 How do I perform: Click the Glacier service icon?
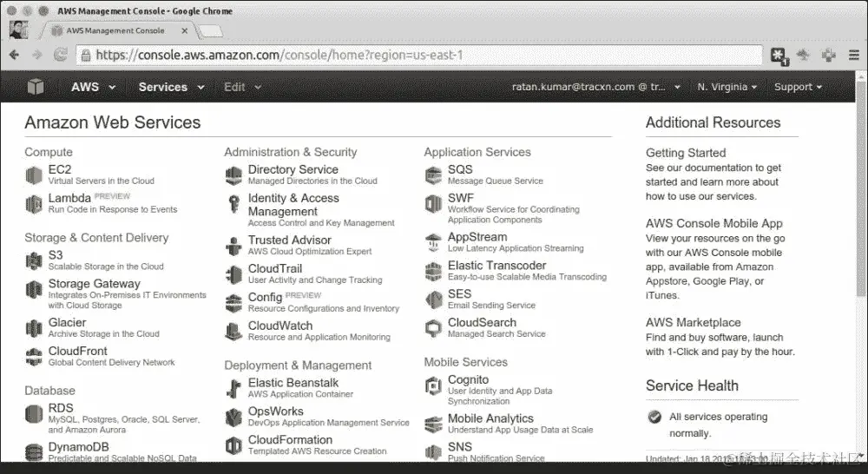point(34,328)
